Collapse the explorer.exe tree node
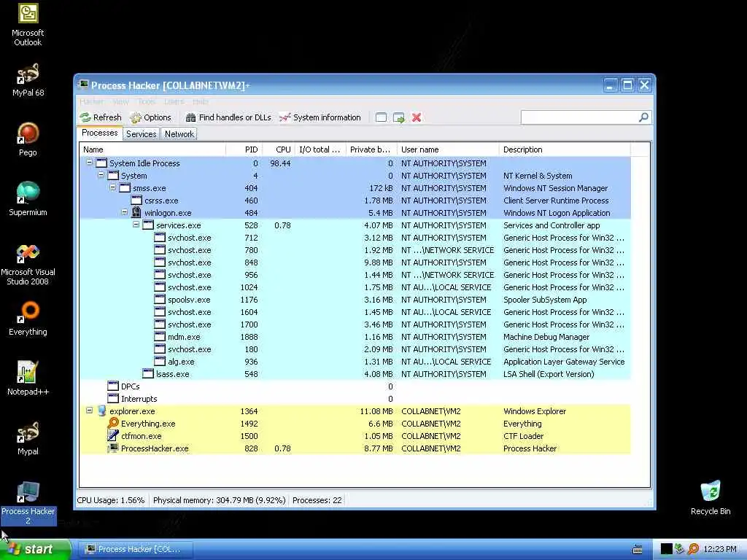The image size is (747, 560). pos(89,410)
